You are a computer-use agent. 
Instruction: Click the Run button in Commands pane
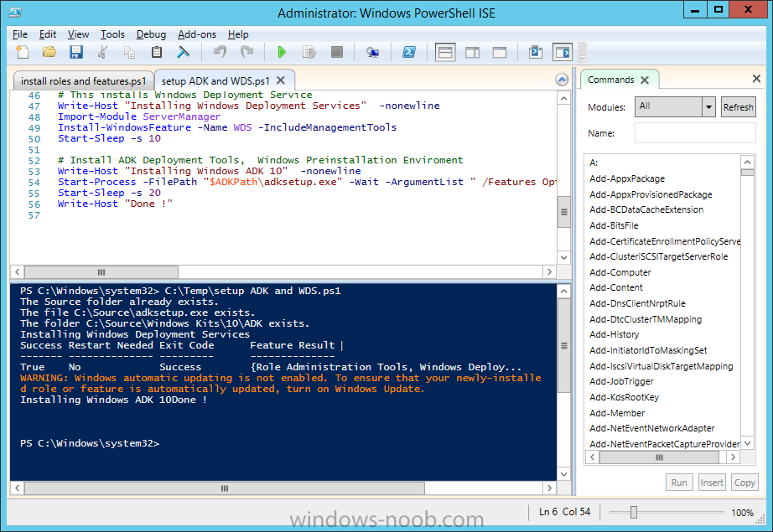pyautogui.click(x=679, y=483)
